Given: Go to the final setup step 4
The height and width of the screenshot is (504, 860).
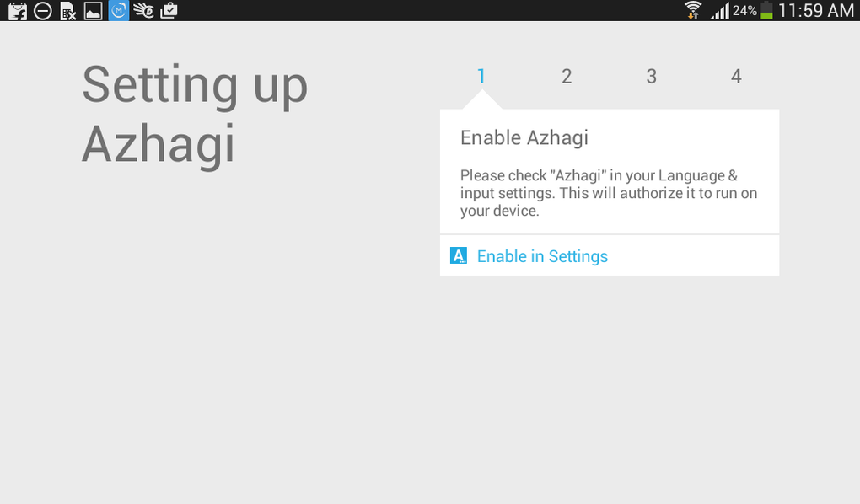Looking at the screenshot, I should pyautogui.click(x=736, y=76).
